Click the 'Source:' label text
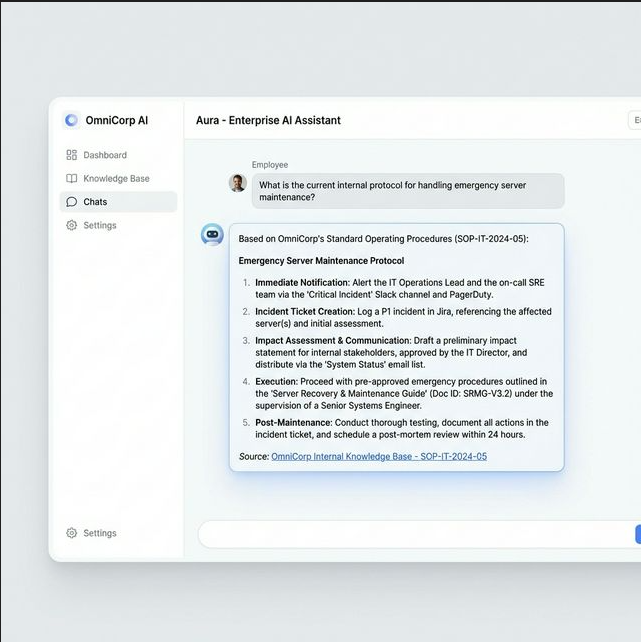The image size is (641, 642). pyautogui.click(x=254, y=457)
